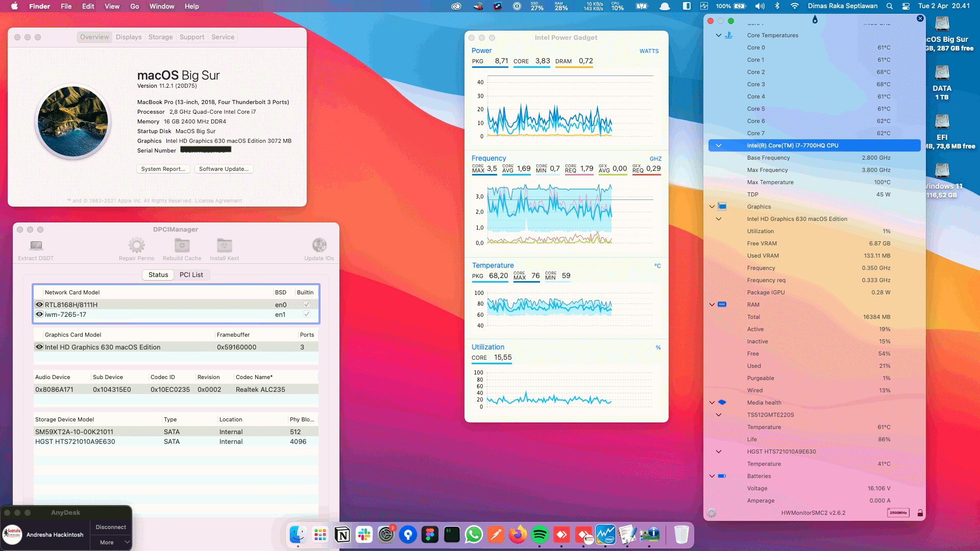Launch Figma from the dock
The image size is (980, 551).
430,535
